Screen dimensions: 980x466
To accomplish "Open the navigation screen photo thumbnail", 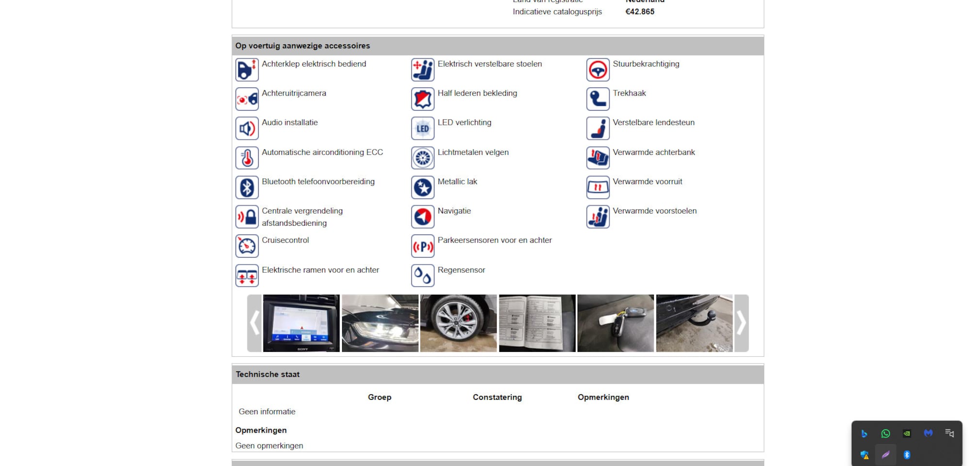I will click(x=301, y=323).
